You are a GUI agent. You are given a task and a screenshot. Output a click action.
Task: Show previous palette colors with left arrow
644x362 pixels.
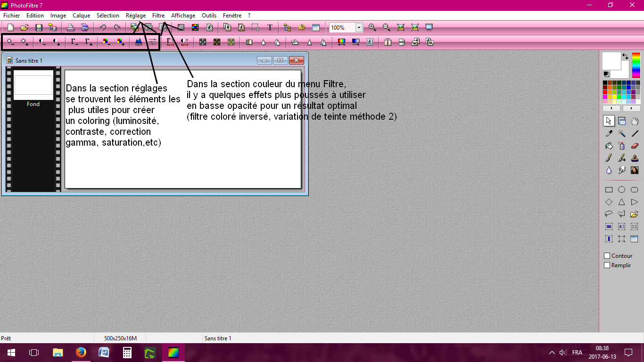tap(611, 108)
